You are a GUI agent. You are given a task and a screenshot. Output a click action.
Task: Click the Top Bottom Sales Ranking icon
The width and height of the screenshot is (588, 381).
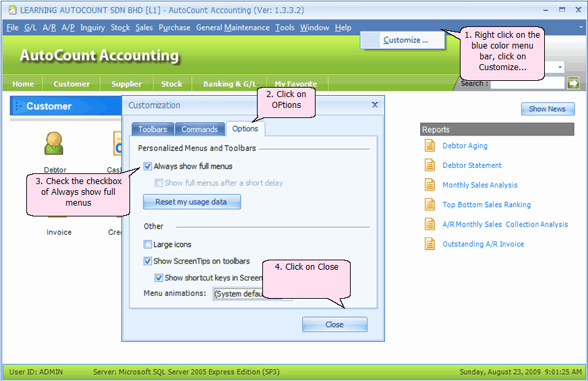coord(430,204)
